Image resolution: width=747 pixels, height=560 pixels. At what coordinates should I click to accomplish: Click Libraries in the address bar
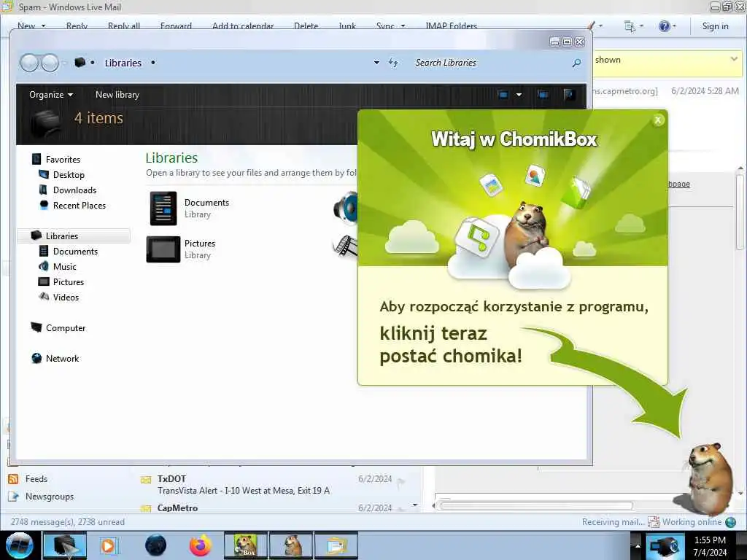coord(123,63)
